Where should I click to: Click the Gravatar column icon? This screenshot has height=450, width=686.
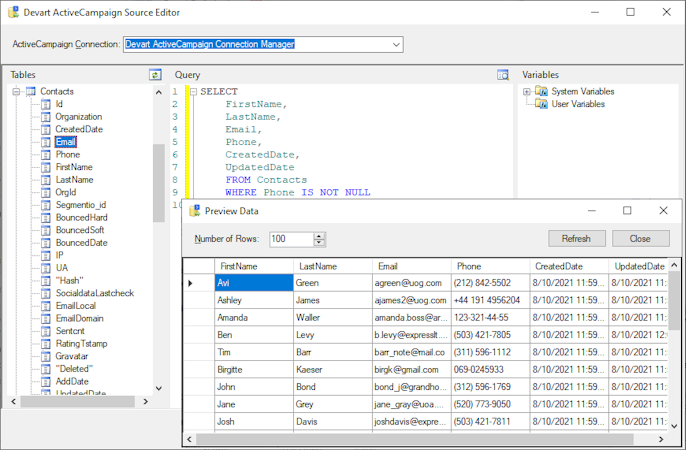pos(46,356)
